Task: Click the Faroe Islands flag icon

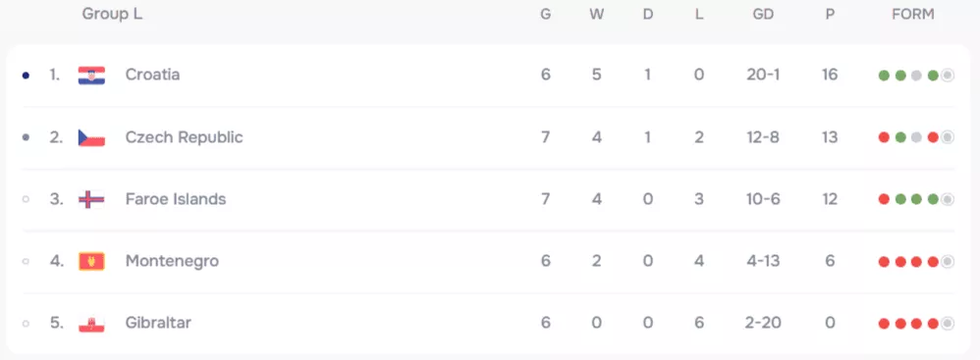Action: pyautogui.click(x=91, y=200)
